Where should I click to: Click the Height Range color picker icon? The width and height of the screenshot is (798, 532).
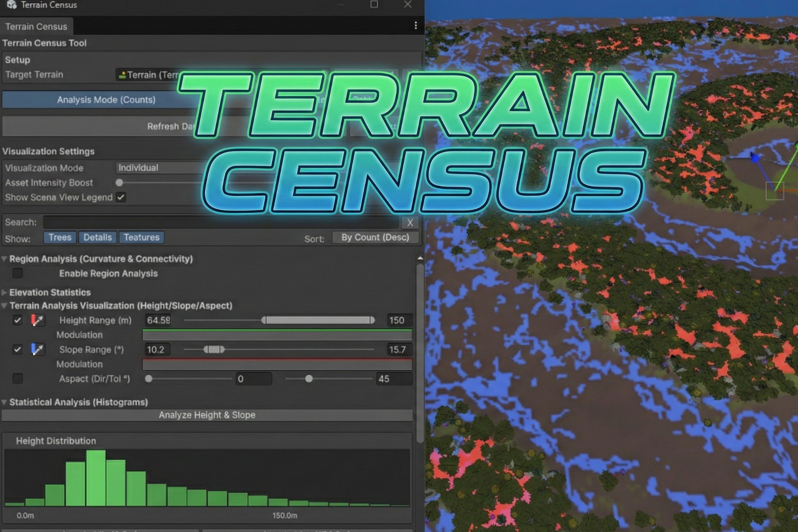(37, 320)
